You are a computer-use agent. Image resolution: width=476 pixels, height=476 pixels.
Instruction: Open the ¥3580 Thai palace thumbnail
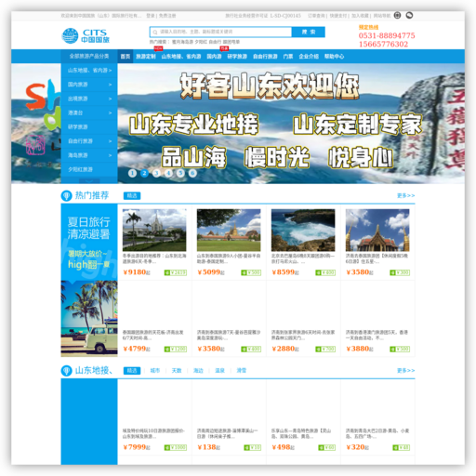[x=377, y=230]
